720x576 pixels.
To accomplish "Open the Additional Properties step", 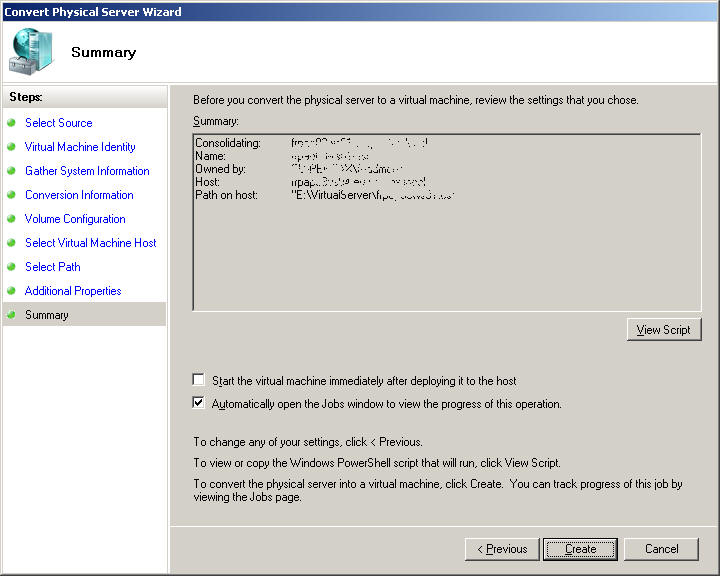I will (x=73, y=291).
